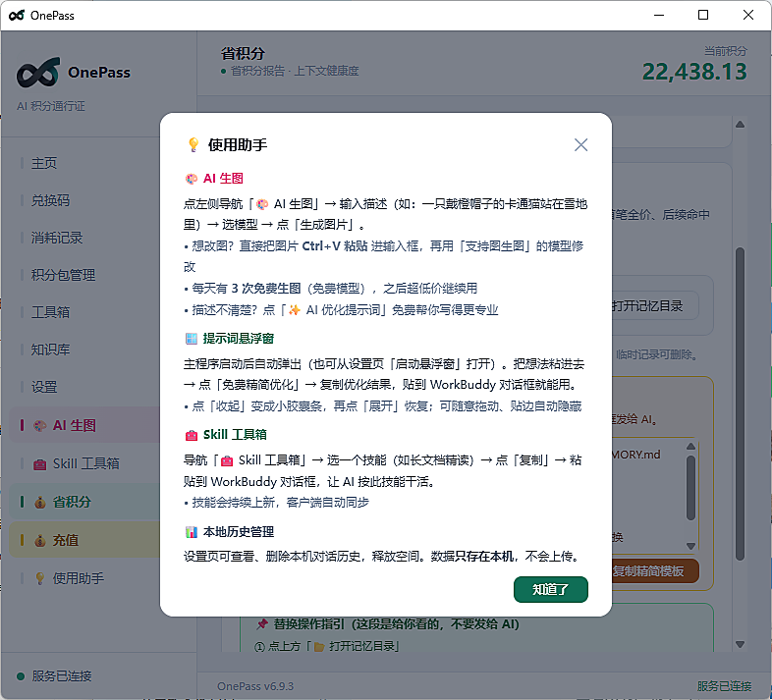
Task: Click the 服务已连接 status in sidebar footer
Action: coord(62,675)
